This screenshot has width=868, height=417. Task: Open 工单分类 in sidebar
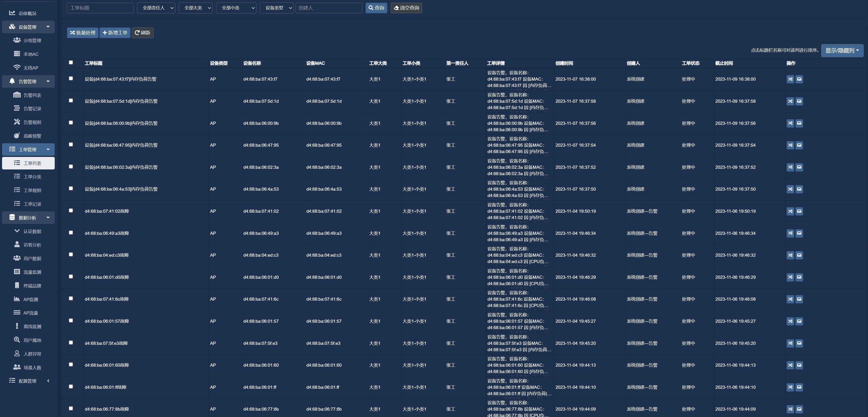pos(32,177)
